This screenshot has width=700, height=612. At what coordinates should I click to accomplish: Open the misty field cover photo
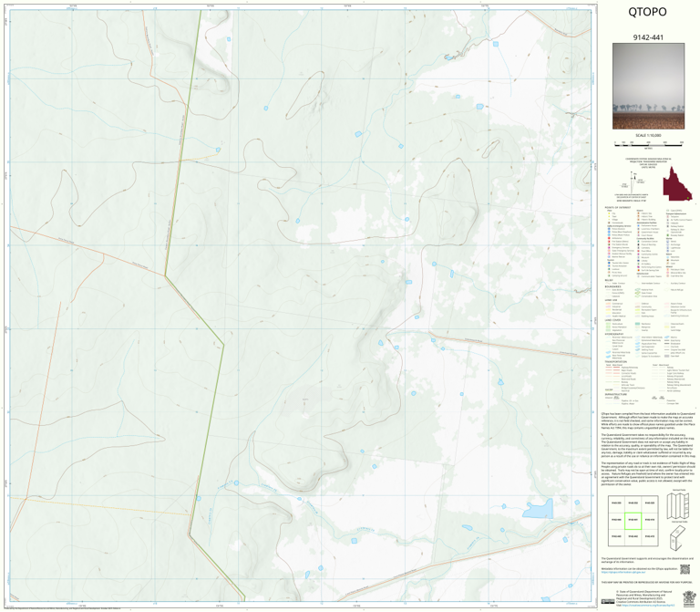(648, 87)
